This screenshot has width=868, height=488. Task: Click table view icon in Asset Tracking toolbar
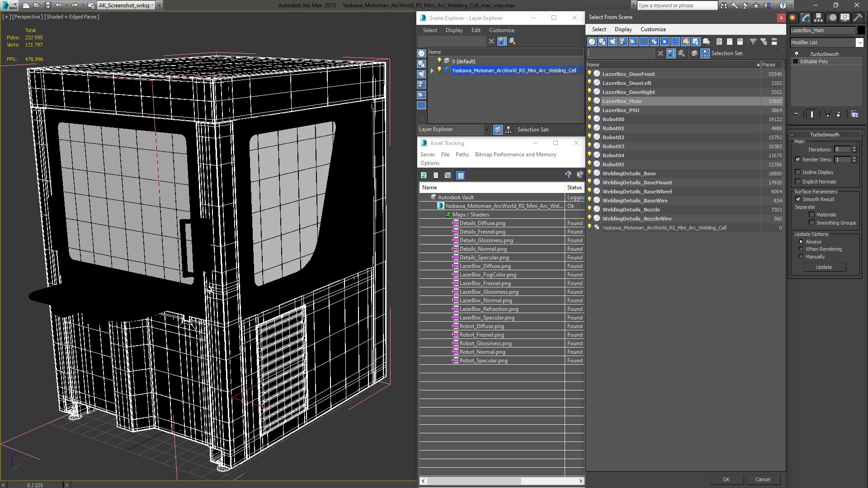pos(461,175)
